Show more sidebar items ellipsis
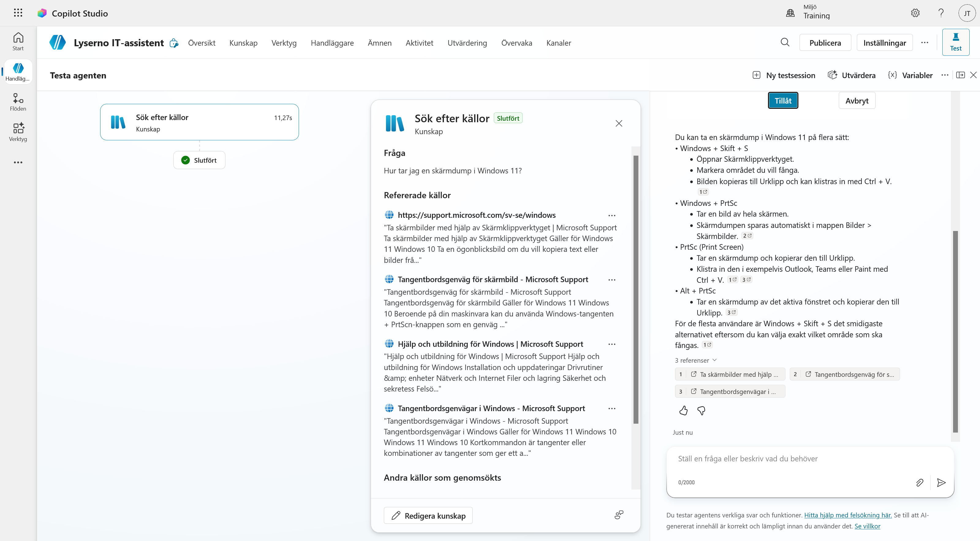980x541 pixels. [18, 162]
